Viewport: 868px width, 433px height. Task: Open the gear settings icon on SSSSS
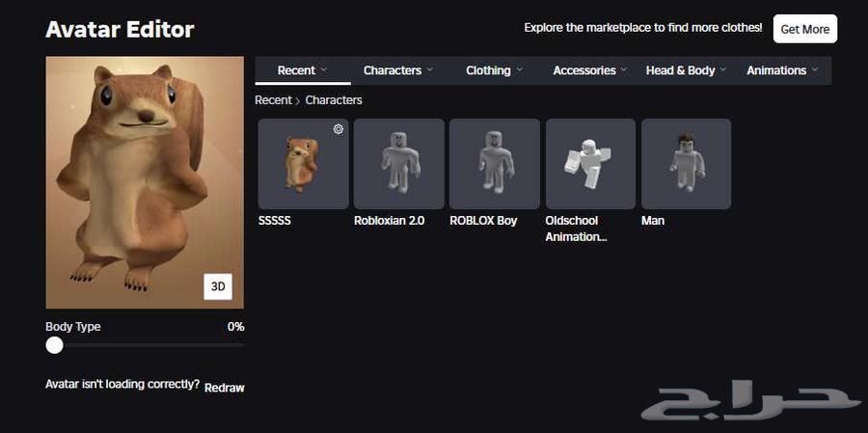click(339, 129)
